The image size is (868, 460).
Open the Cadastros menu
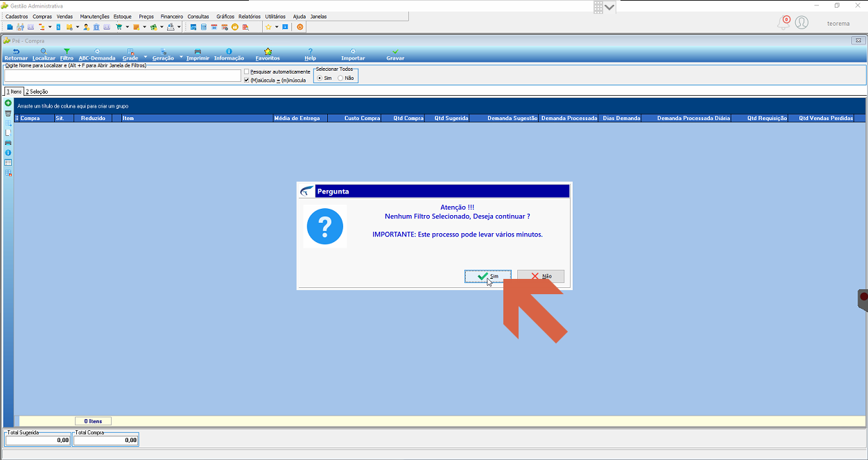point(17,16)
